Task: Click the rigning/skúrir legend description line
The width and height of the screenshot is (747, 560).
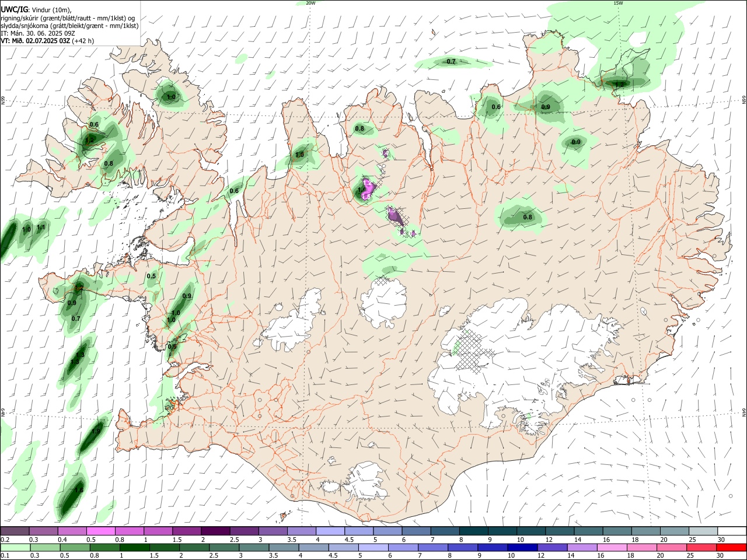Action: coord(68,17)
